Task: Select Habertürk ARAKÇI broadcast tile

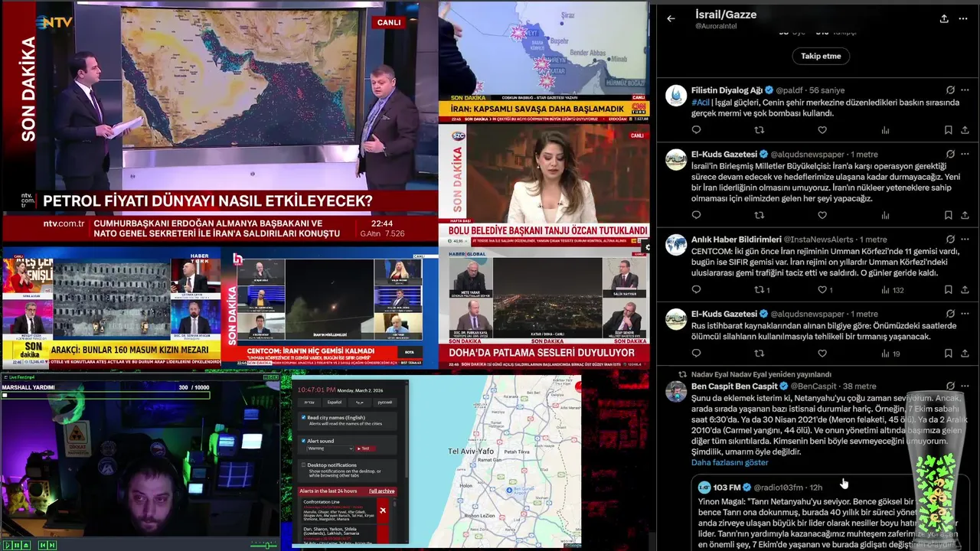Action: pos(111,308)
